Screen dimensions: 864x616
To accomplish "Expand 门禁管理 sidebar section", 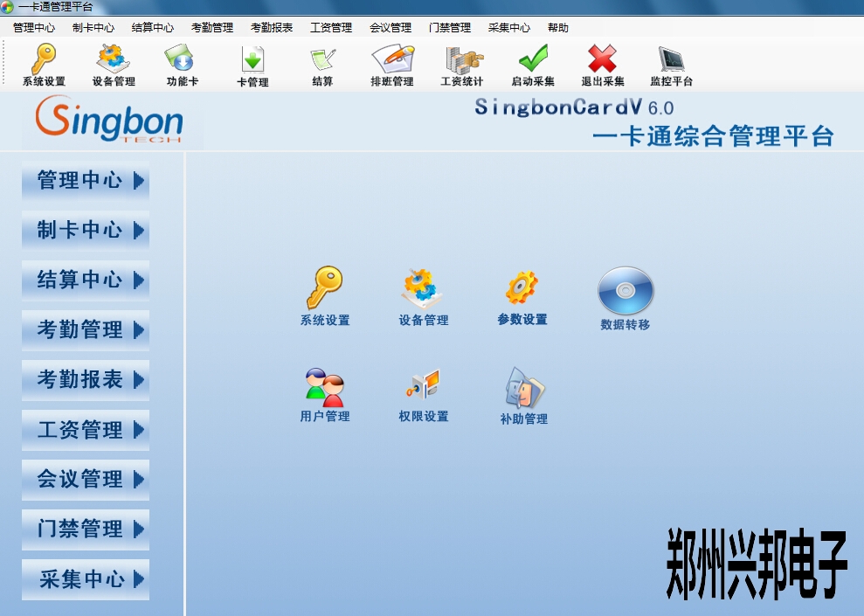I will (86, 529).
